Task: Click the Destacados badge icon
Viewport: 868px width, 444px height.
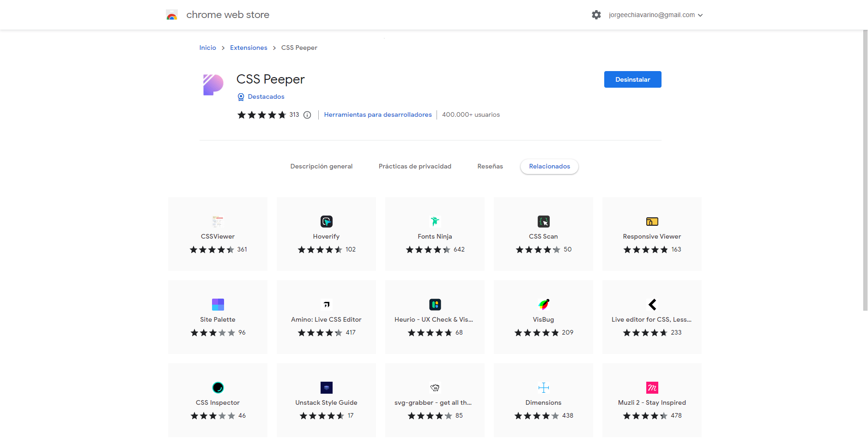Action: tap(241, 97)
